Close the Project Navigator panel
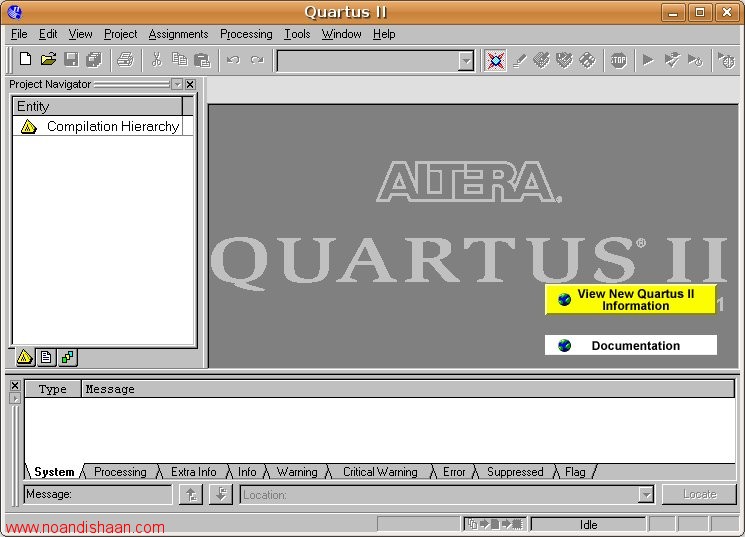Image resolution: width=745 pixels, height=537 pixels. [190, 85]
